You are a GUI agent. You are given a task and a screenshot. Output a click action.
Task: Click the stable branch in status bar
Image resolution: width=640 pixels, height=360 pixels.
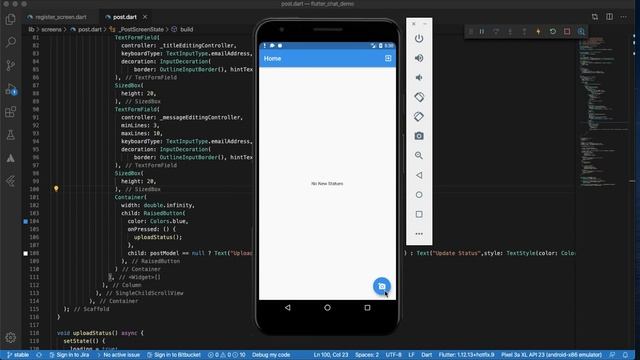click(18, 355)
